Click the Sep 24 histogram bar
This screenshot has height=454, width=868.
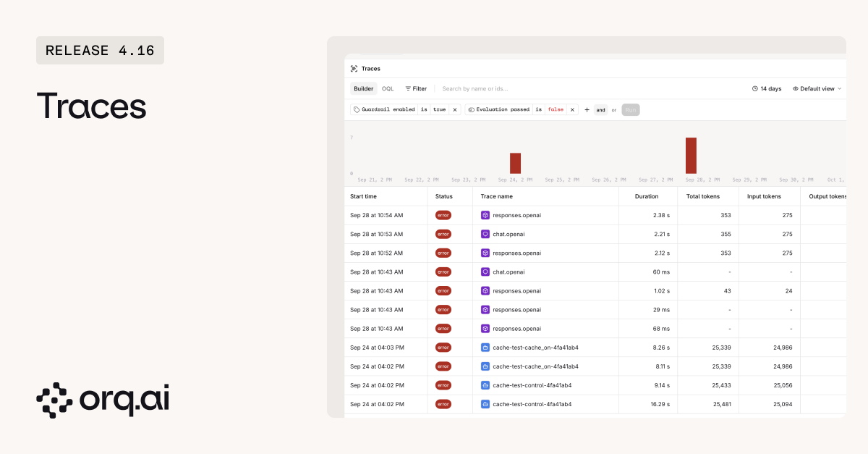(x=515, y=163)
